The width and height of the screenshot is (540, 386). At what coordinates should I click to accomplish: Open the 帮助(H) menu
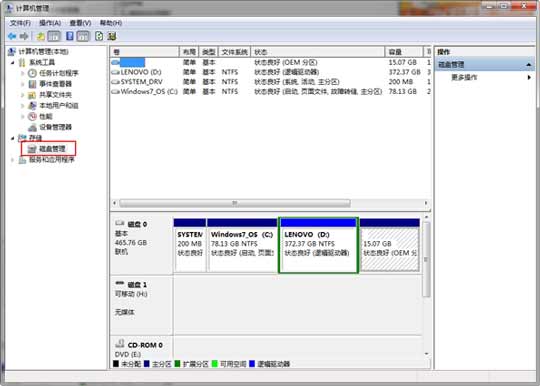tap(111, 23)
